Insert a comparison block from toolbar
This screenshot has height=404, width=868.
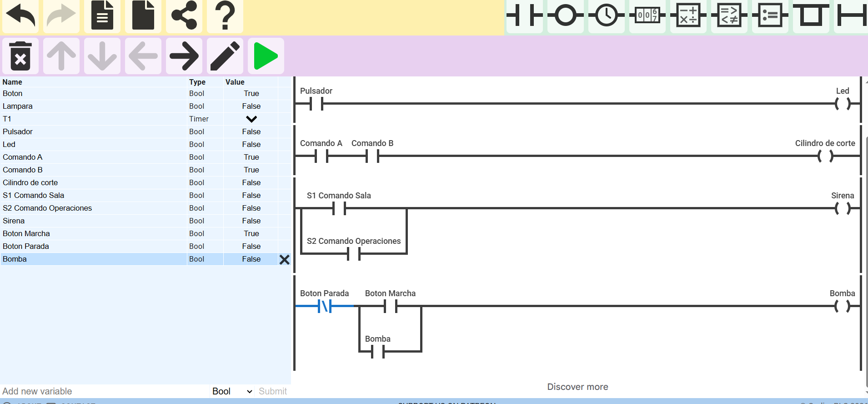[729, 15]
